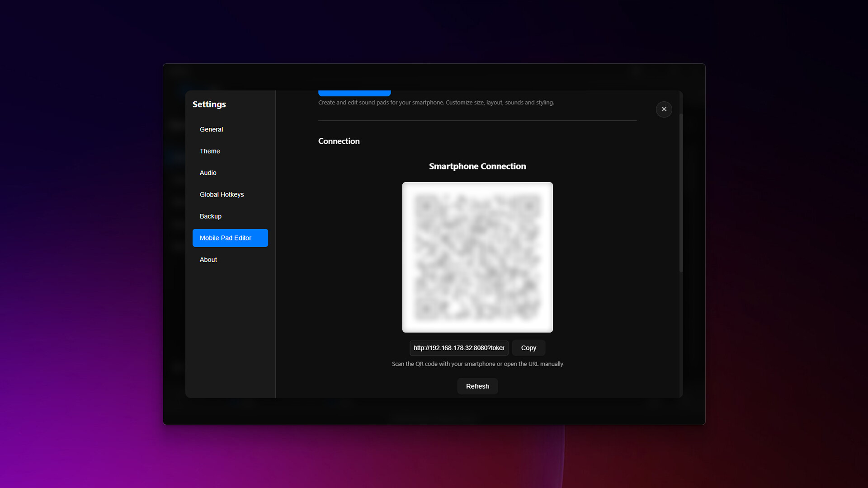Image resolution: width=868 pixels, height=488 pixels.
Task: Click into the connection URL field
Action: point(458,348)
